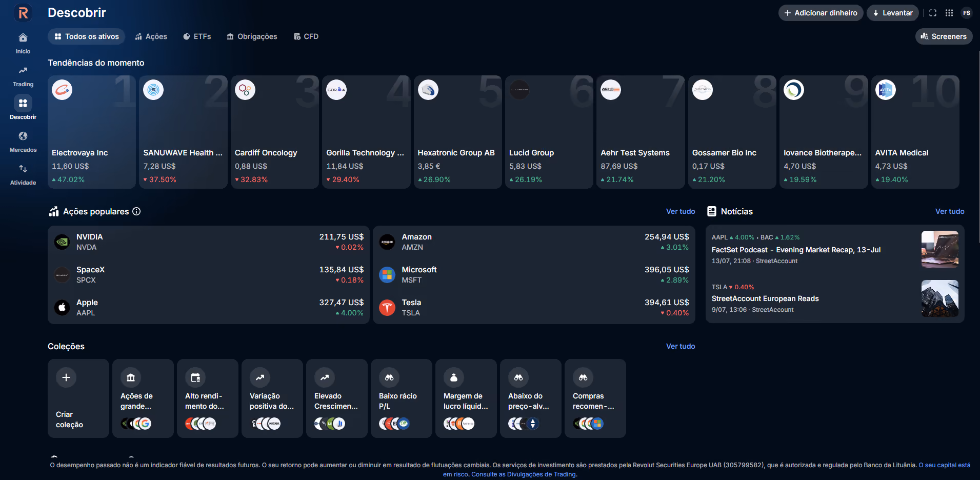The image size is (980, 480).
Task: Click the Hexatronic Group AB logo
Action: click(428, 90)
